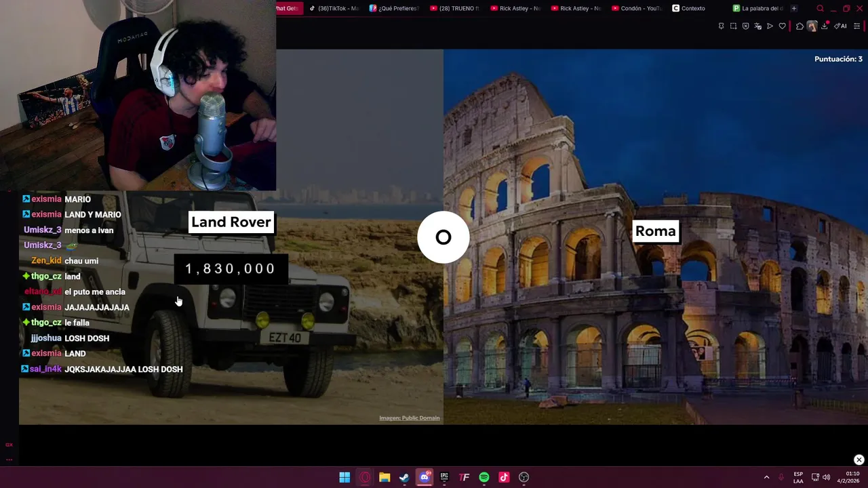Open a new browser tab

click(794, 8)
